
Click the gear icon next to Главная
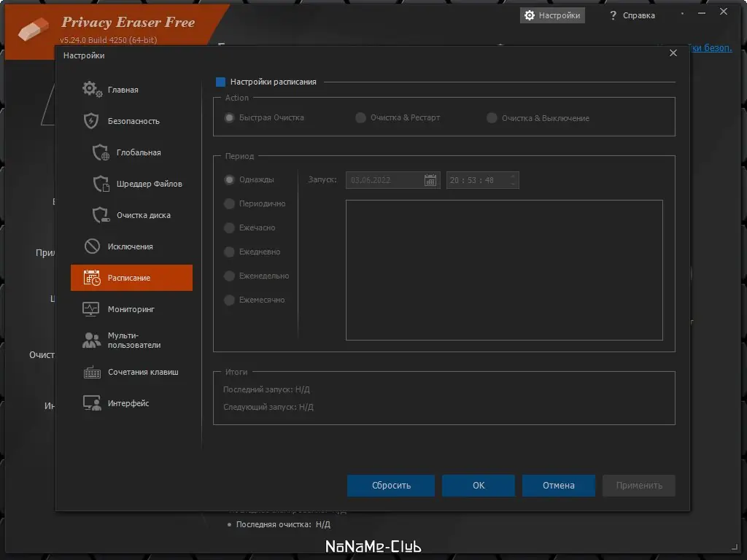point(92,89)
